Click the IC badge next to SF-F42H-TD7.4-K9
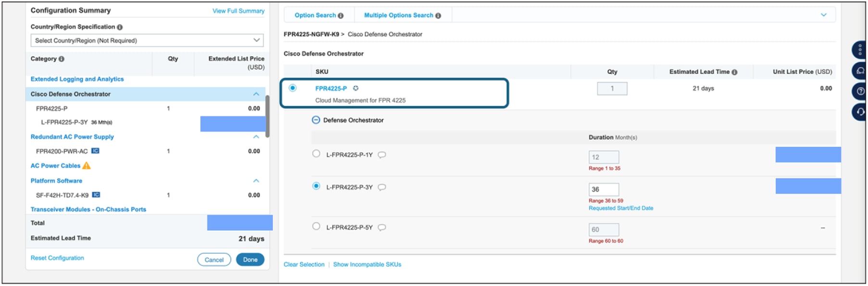Screen dimensions: 868x286 96,195
